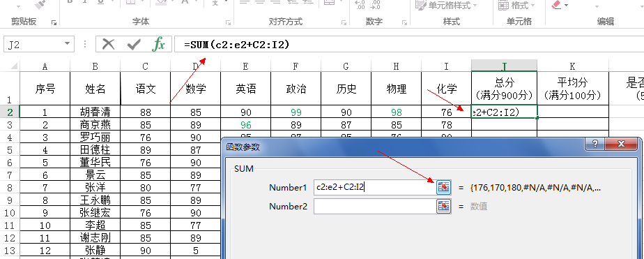Image resolution: width=644 pixels, height=259 pixels.
Task: Select column B header
Action: click(x=95, y=66)
